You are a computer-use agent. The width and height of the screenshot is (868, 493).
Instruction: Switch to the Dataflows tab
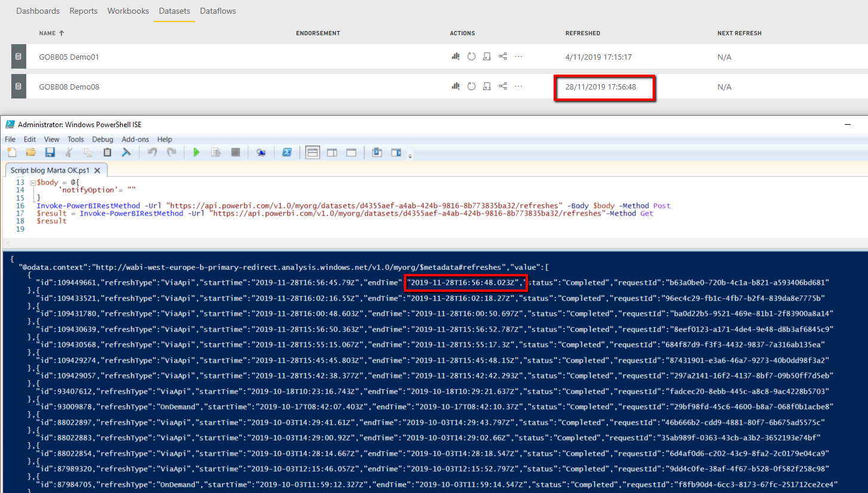point(218,11)
